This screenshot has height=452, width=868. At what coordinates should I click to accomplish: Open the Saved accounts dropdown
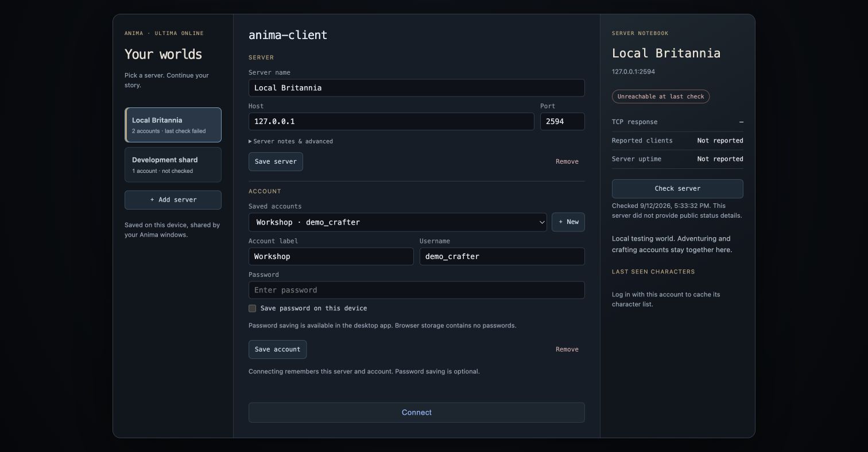pyautogui.click(x=397, y=222)
